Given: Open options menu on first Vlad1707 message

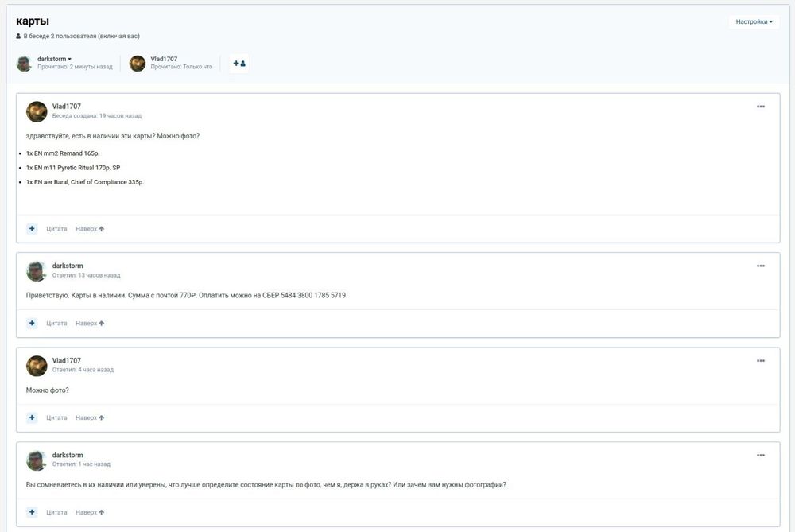Looking at the screenshot, I should click(760, 107).
